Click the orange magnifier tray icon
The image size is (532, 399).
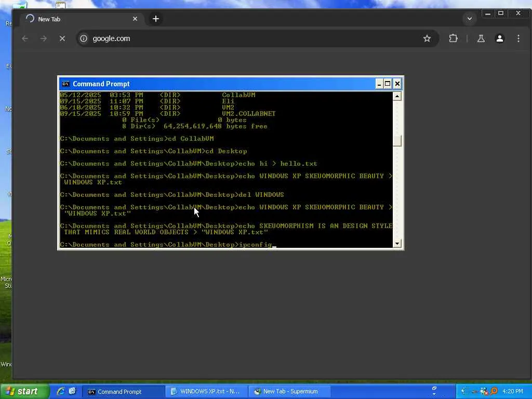pyautogui.click(x=494, y=391)
